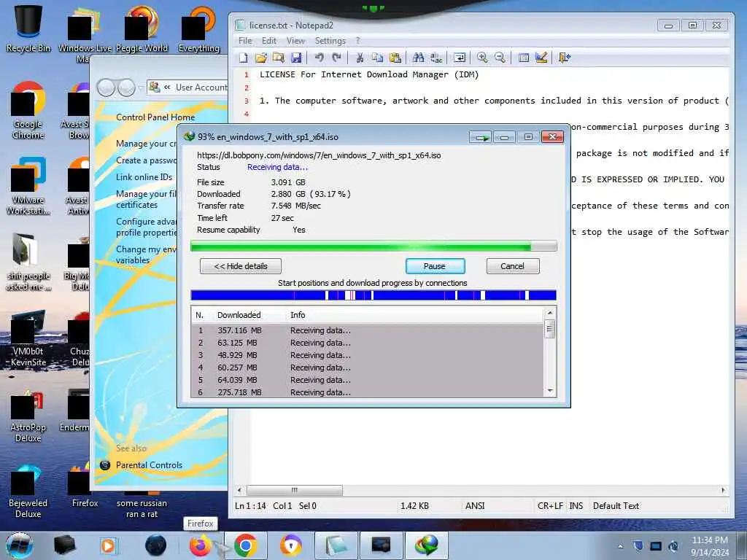Select connection row with 63.125 MB
Image resolution: width=747 pixels, height=560 pixels.
pos(368,343)
